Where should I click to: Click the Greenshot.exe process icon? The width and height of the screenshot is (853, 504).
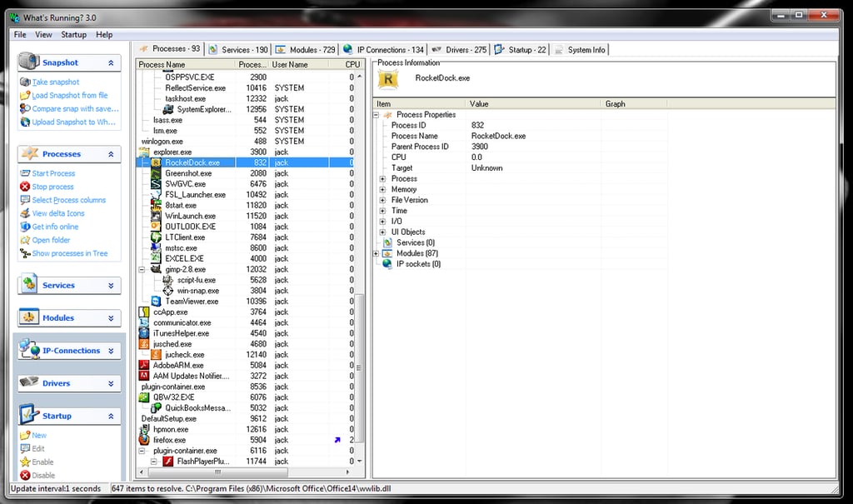click(x=156, y=173)
